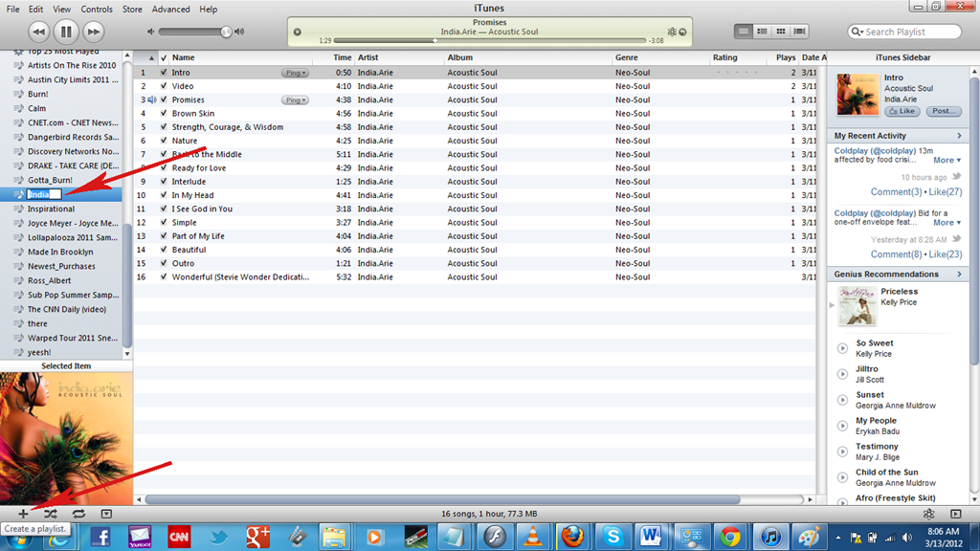The width and height of the screenshot is (980, 551).
Task: Click the Like button under Intro
Action: (x=901, y=111)
